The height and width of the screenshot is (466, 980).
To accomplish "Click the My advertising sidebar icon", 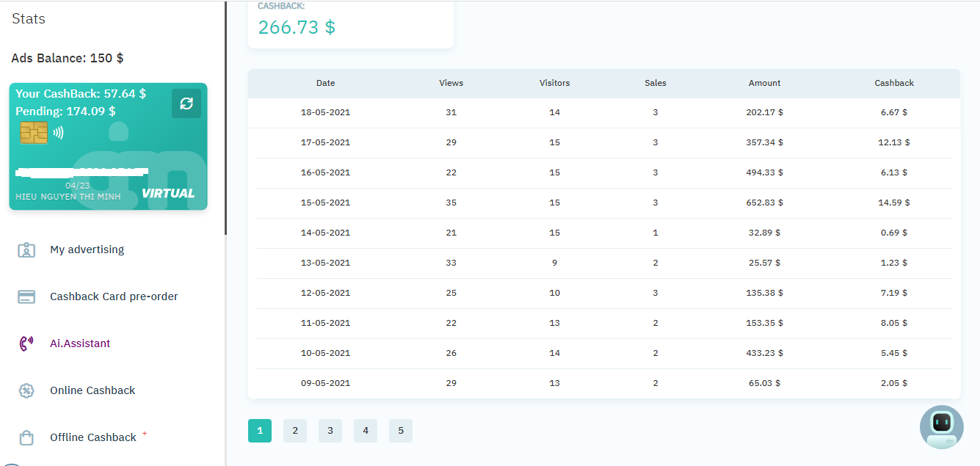I will [x=26, y=250].
